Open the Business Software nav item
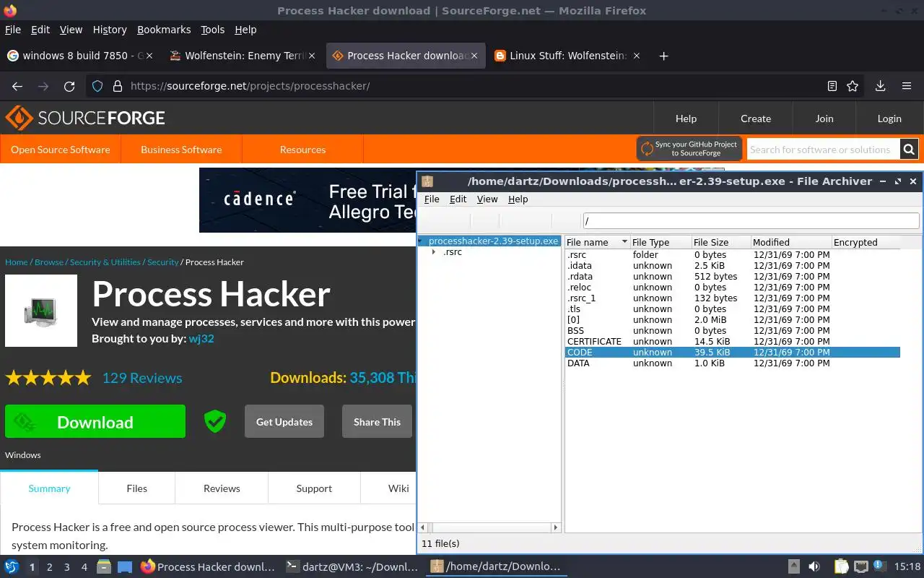924x578 pixels. [x=181, y=150]
